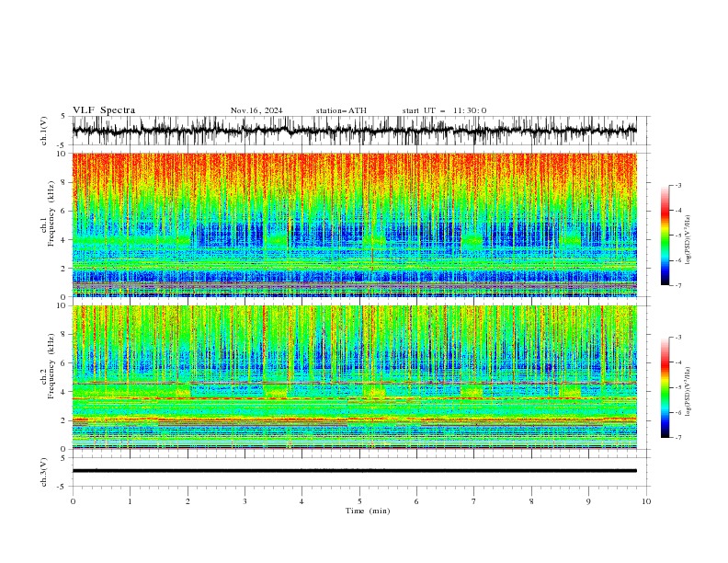Click the '-7' label on ch.2 color bar
Viewport: 728px width, 563px height.
[677, 437]
